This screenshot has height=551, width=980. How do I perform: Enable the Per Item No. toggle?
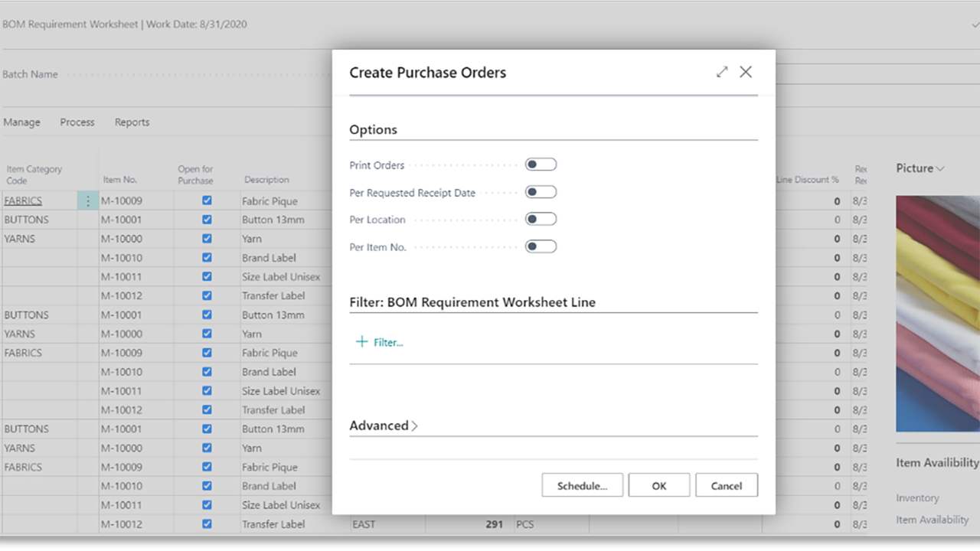541,246
